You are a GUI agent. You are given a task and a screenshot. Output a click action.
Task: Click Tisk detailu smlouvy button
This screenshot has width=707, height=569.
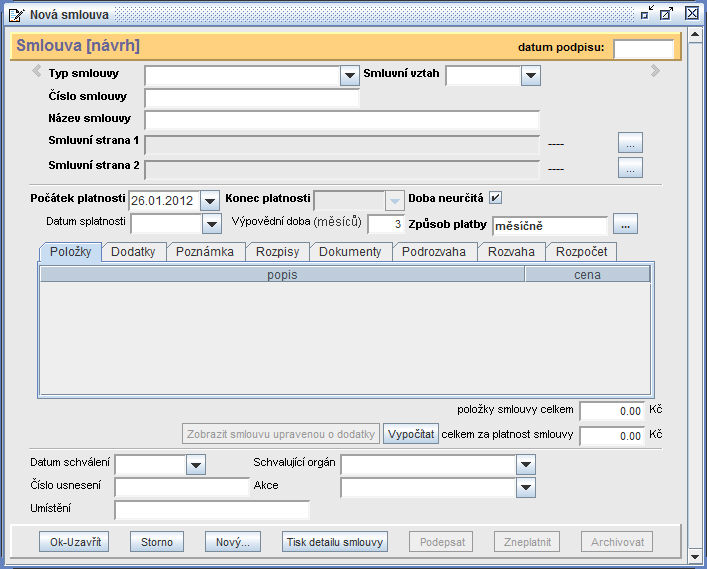(x=335, y=542)
